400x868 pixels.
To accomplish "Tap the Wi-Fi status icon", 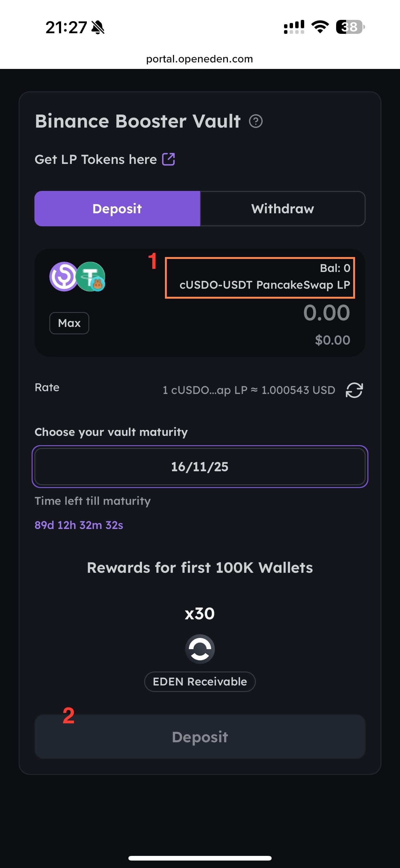I will point(320,27).
